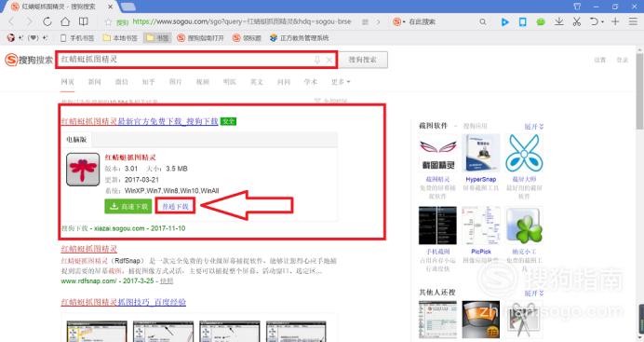Switch to the 视频 search tab
This screenshot has height=342, width=644.
(203, 82)
